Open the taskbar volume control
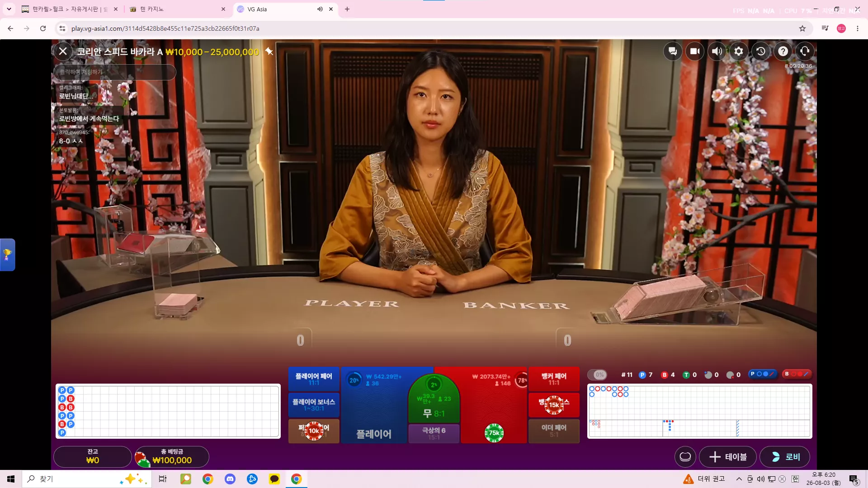 (761, 479)
